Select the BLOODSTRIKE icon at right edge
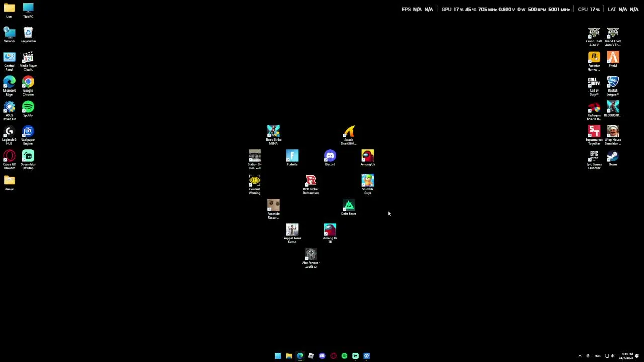This screenshot has height=362, width=644. [x=613, y=109]
